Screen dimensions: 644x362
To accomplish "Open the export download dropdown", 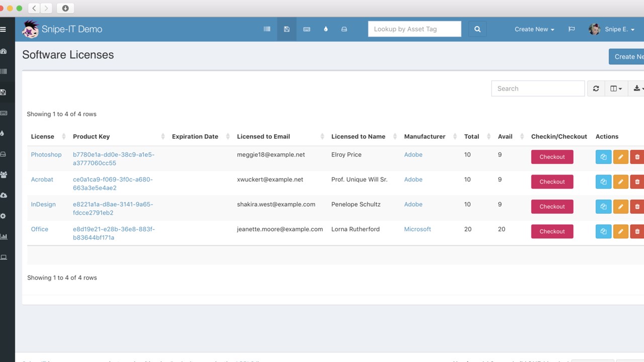I will [637, 88].
